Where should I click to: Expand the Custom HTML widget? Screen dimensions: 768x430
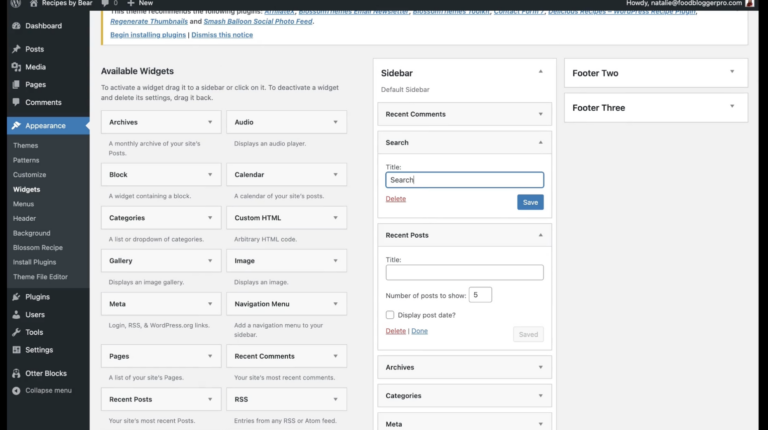pos(336,217)
